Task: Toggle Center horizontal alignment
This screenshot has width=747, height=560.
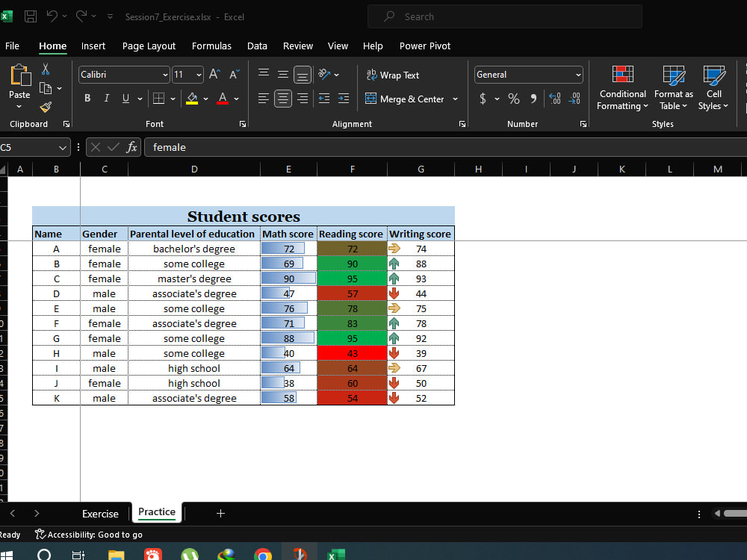Action: coord(283,99)
